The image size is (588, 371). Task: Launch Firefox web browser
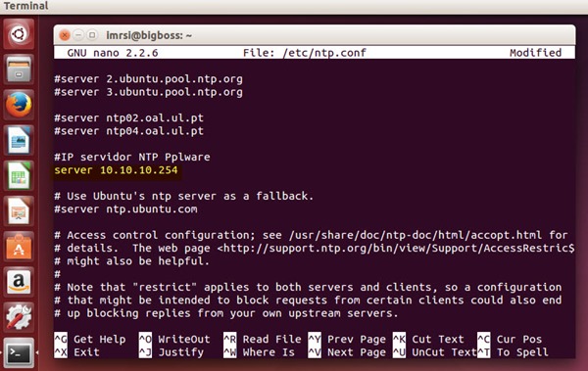pyautogui.click(x=19, y=105)
